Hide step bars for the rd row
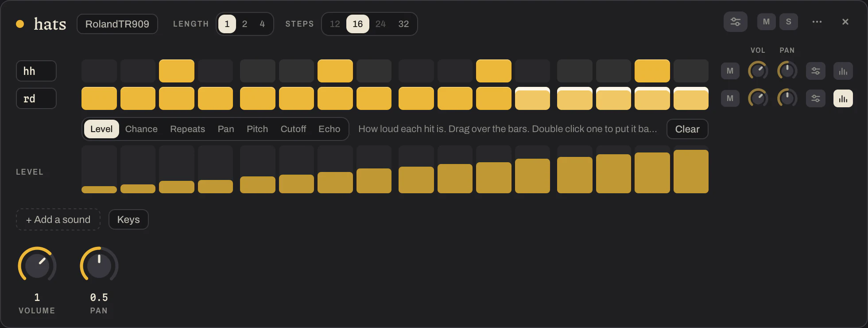The width and height of the screenshot is (868, 328). click(843, 98)
